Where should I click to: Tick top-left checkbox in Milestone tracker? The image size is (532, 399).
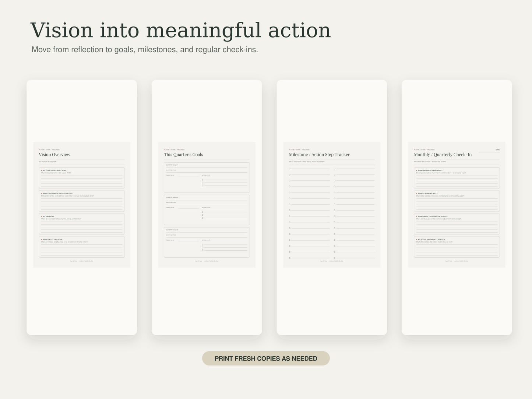(x=289, y=169)
